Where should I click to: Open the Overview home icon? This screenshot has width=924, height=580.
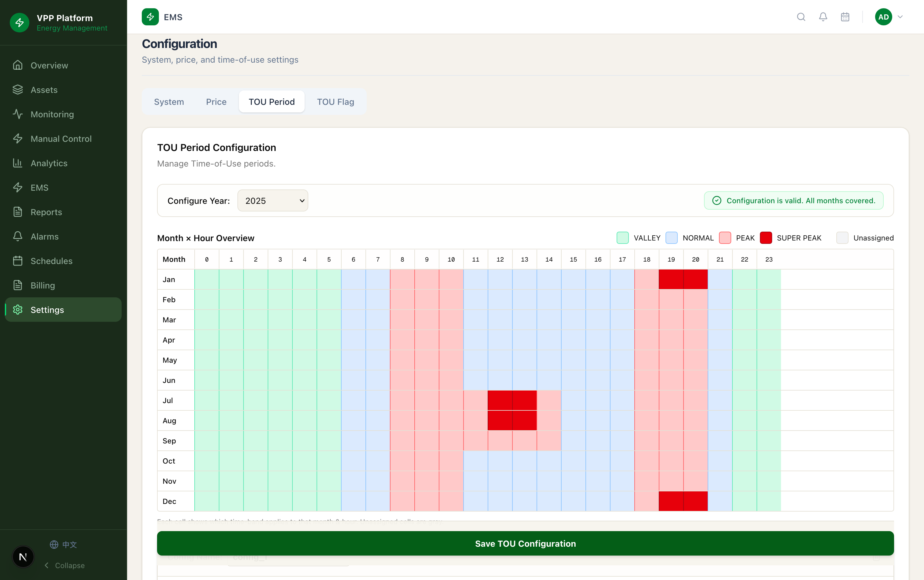[x=18, y=65]
